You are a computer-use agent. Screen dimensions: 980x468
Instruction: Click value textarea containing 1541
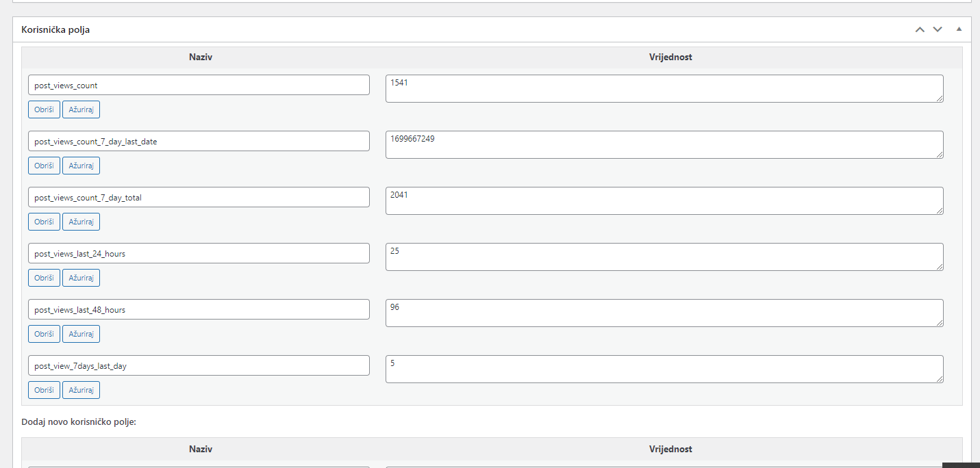(664, 89)
